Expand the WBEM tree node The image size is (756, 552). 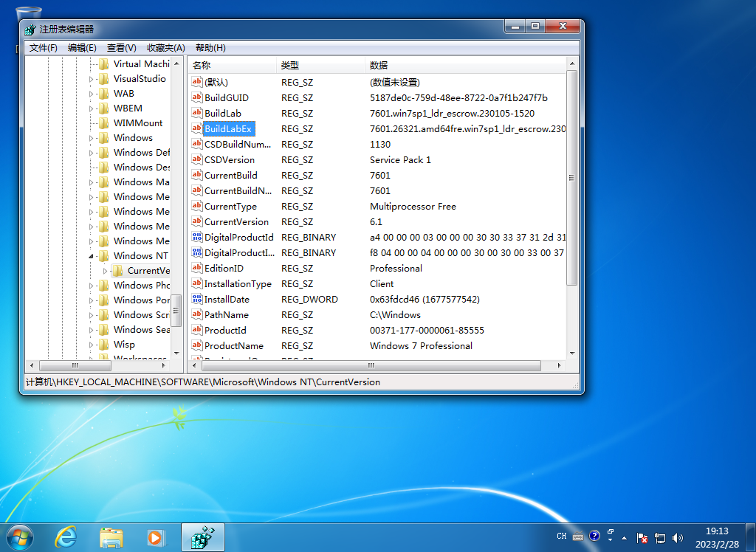pyautogui.click(x=91, y=108)
